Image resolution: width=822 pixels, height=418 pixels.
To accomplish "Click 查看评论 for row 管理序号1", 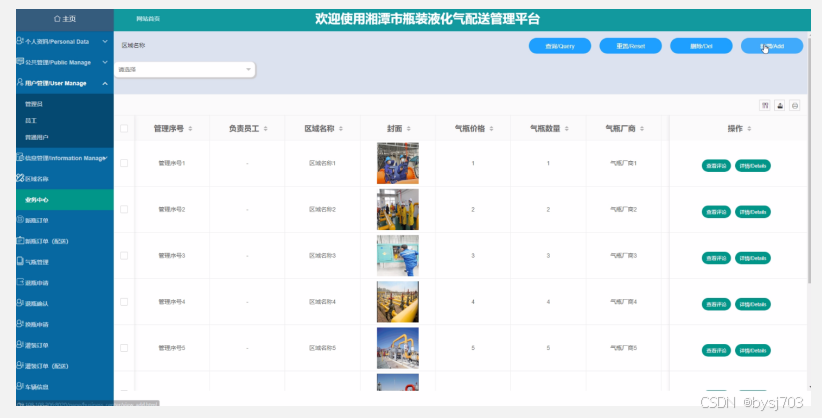I will pos(716,166).
